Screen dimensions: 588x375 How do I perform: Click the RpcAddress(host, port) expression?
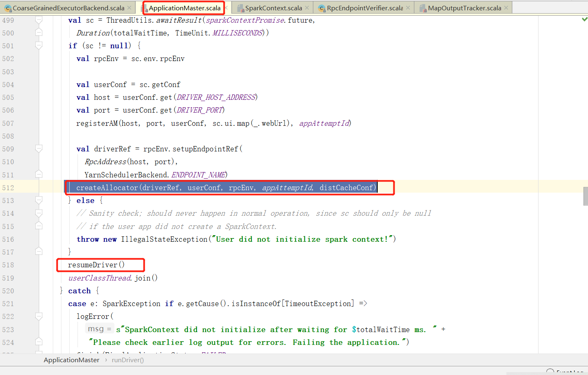pyautogui.click(x=130, y=162)
